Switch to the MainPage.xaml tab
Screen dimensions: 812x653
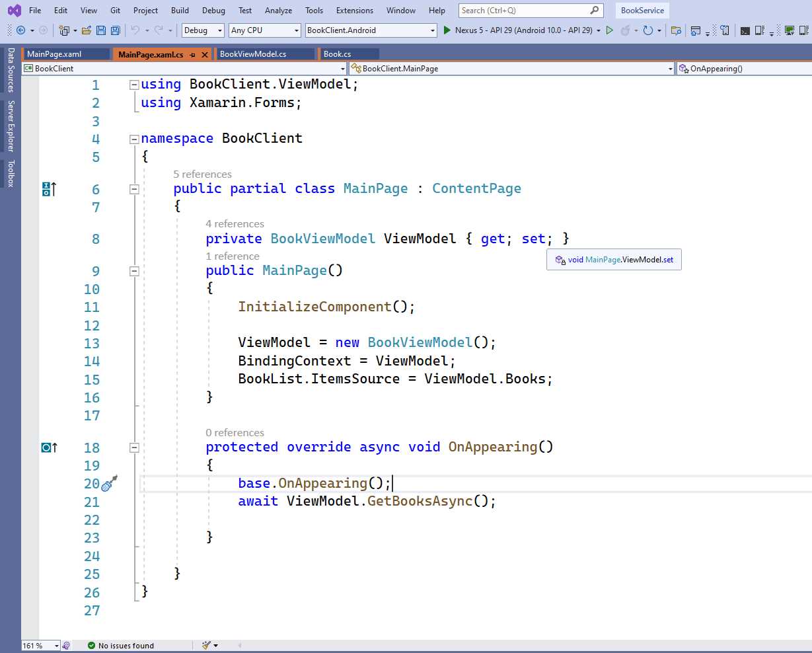tap(66, 54)
